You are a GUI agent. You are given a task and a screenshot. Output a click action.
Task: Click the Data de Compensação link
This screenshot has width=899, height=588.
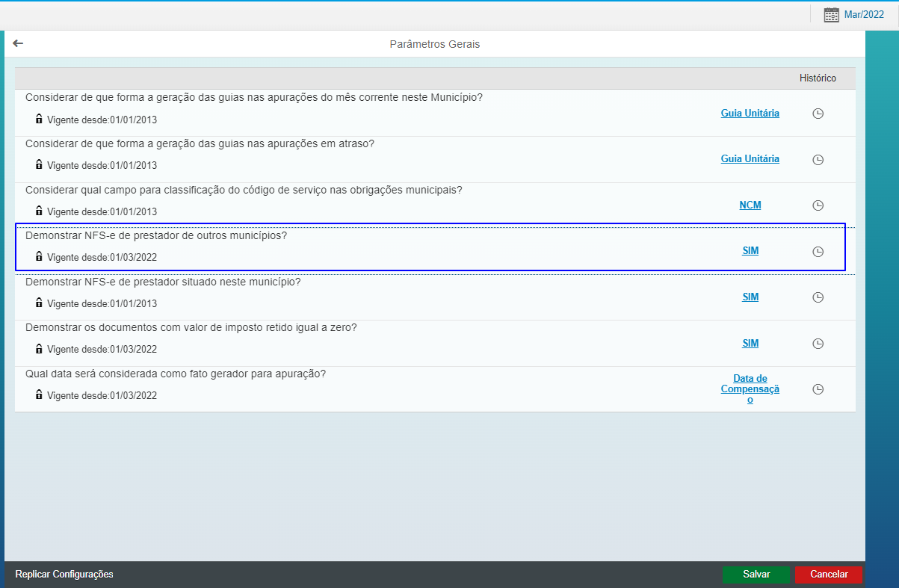(750, 389)
